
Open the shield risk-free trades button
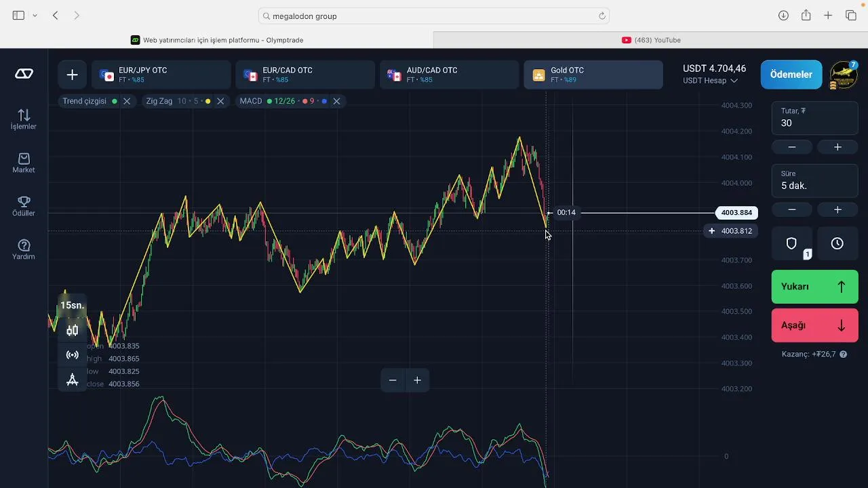click(791, 243)
